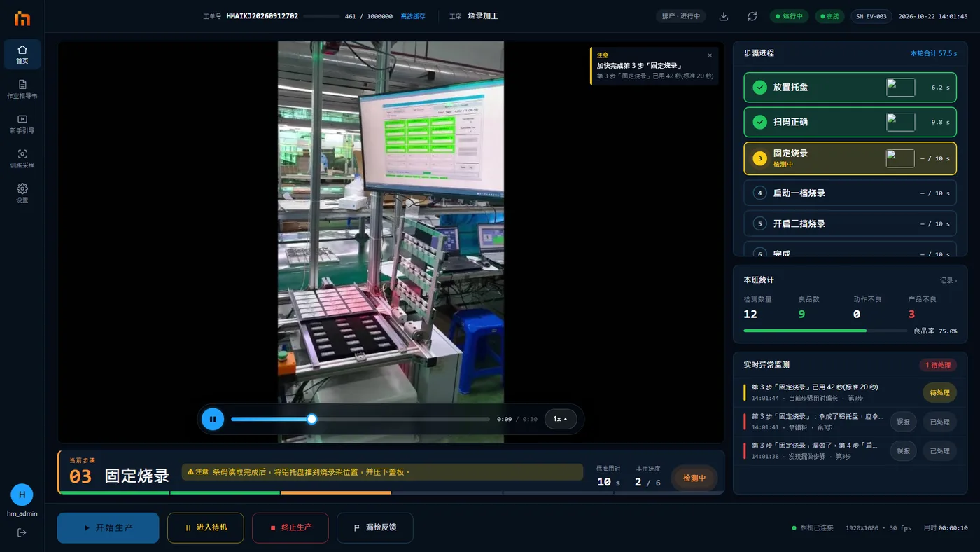
Task: Click 待处理 button for 14:01:44 alert
Action: [x=939, y=393]
